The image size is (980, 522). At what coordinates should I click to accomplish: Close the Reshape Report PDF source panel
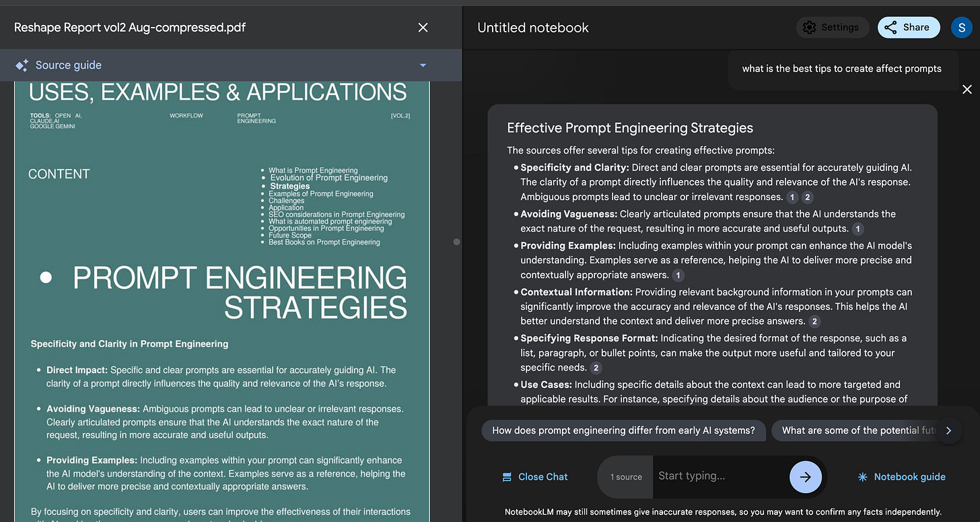pos(423,28)
